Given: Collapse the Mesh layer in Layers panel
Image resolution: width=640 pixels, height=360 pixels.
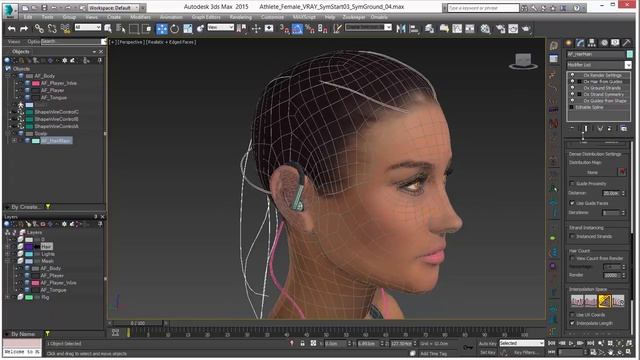Looking at the screenshot, I should pos(8,261).
